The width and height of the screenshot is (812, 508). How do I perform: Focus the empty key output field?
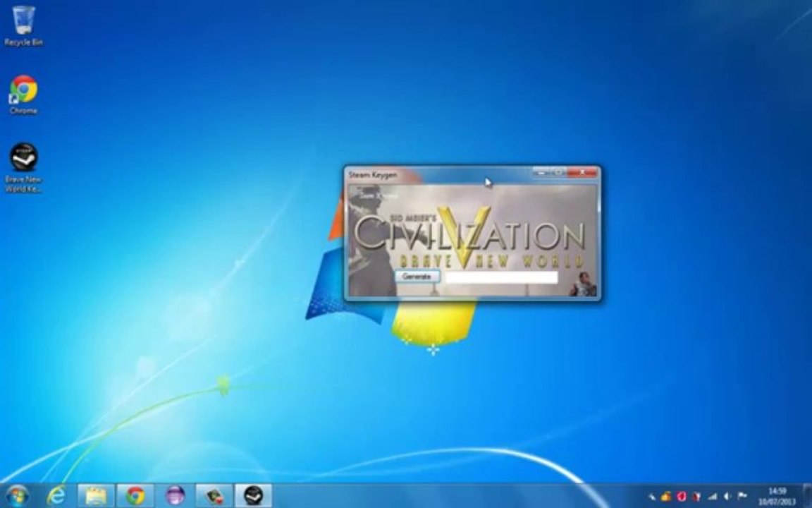pyautogui.click(x=501, y=277)
